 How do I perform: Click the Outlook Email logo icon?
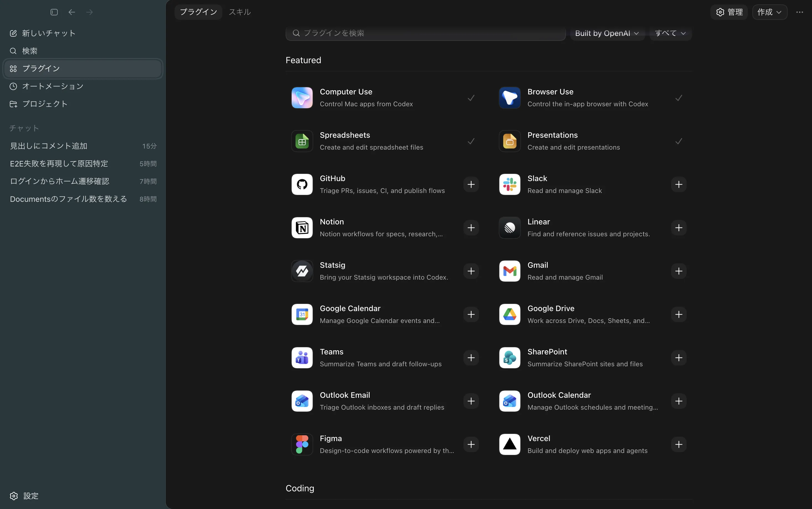point(302,401)
